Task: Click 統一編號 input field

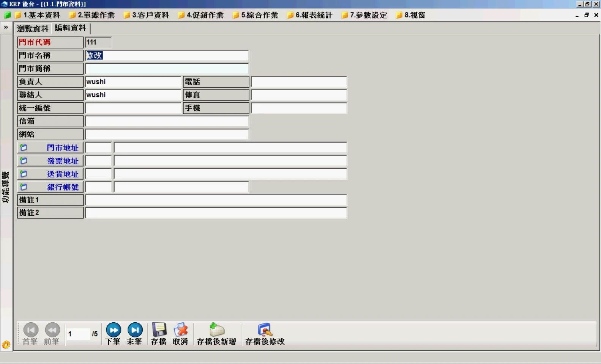Action: tap(133, 108)
